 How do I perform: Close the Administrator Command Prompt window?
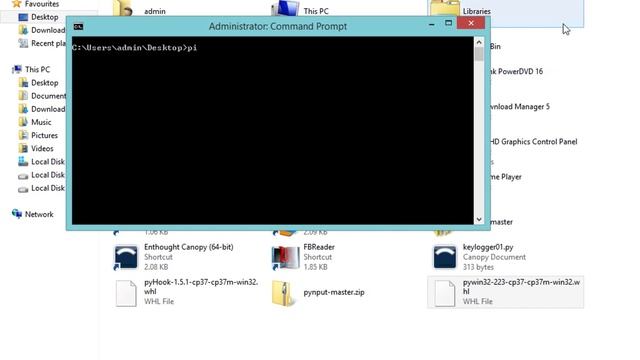tap(471, 23)
